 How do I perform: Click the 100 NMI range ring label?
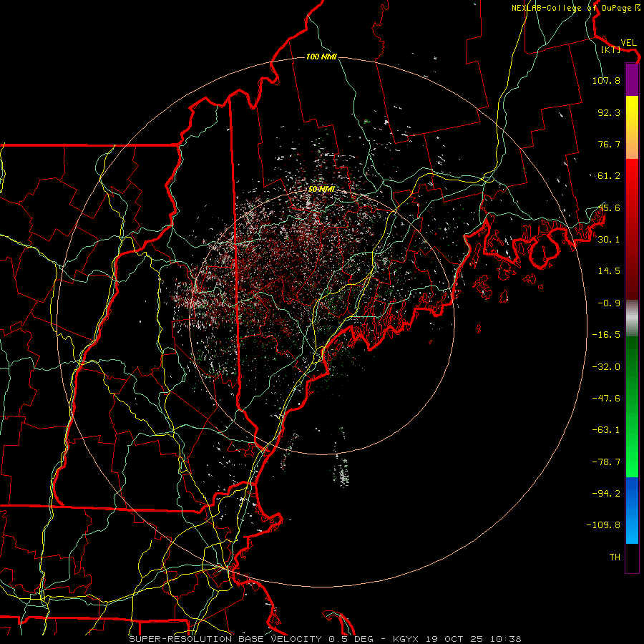pyautogui.click(x=321, y=57)
